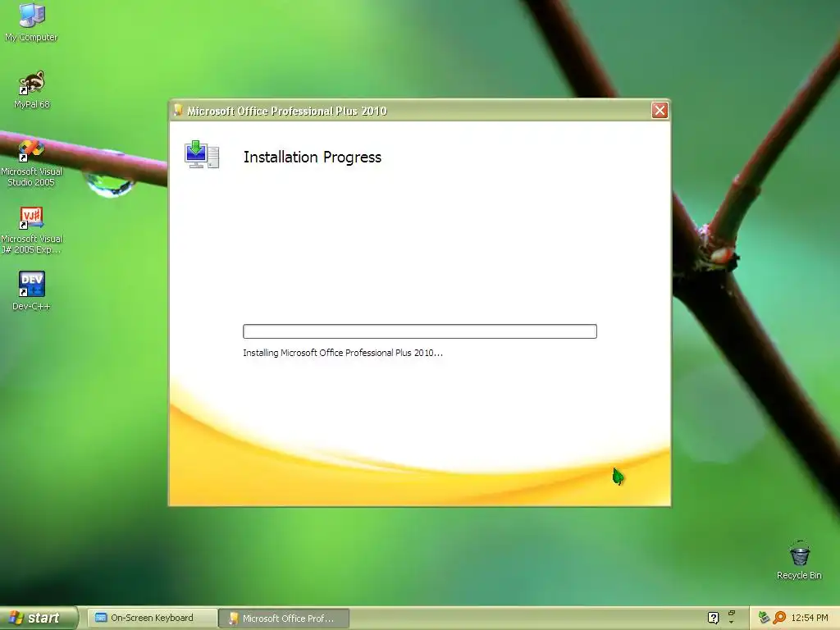Click the download-to-computer icon beside Installation Progress
The image size is (840, 630).
point(202,155)
